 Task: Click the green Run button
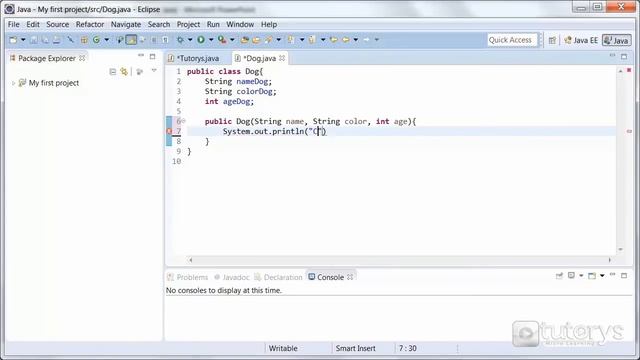tap(201, 40)
